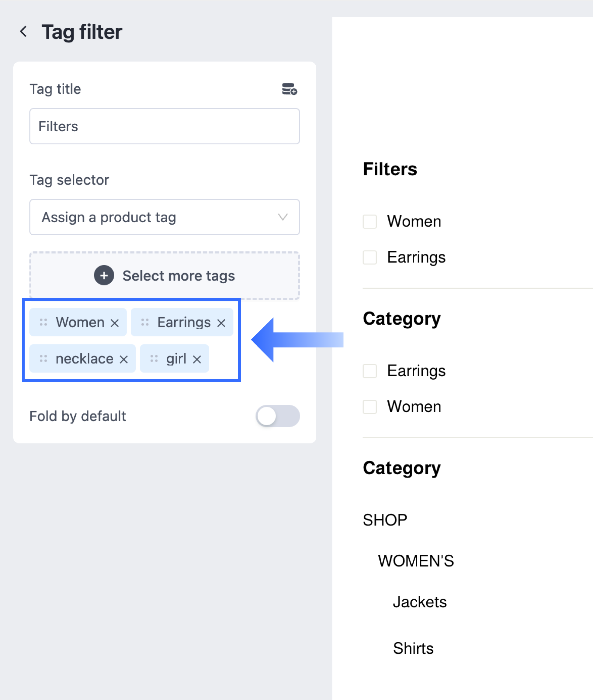Click the Tag title input field
Screen dimensions: 593x700
tap(165, 126)
